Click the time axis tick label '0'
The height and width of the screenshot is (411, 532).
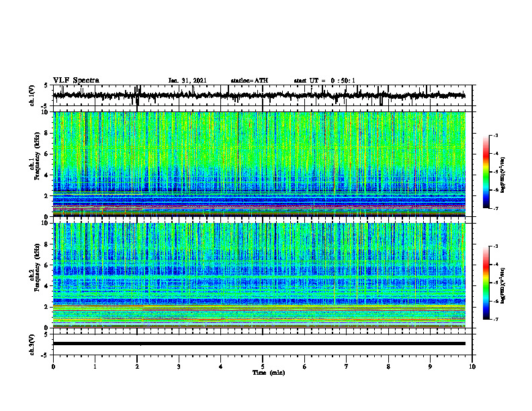[53, 367]
